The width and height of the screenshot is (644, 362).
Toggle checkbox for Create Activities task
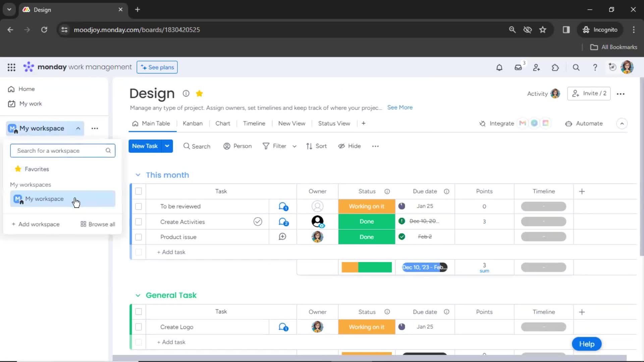tap(139, 222)
